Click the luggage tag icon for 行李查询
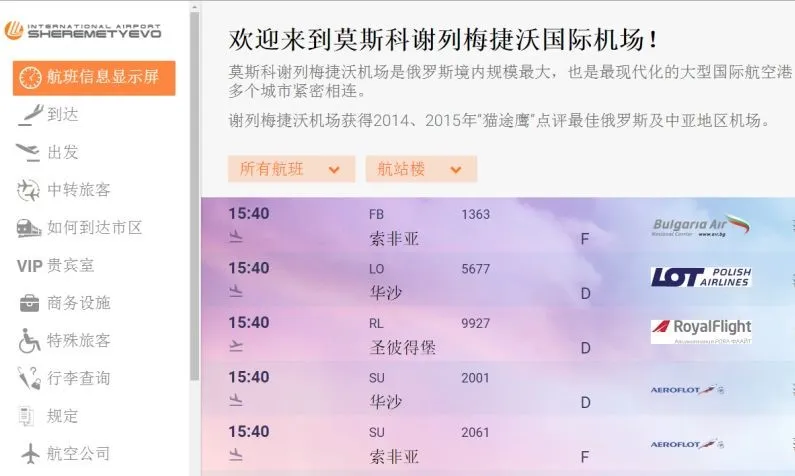Image resolution: width=795 pixels, height=476 pixels. 30,378
